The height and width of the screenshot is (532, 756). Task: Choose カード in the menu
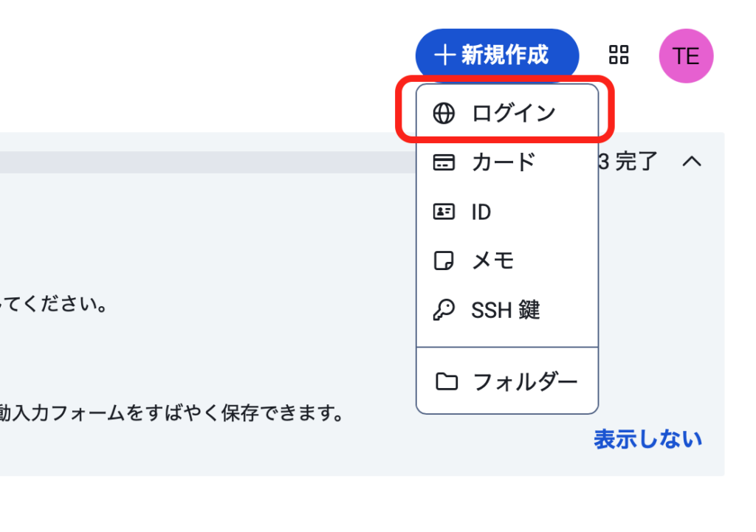[x=507, y=162]
